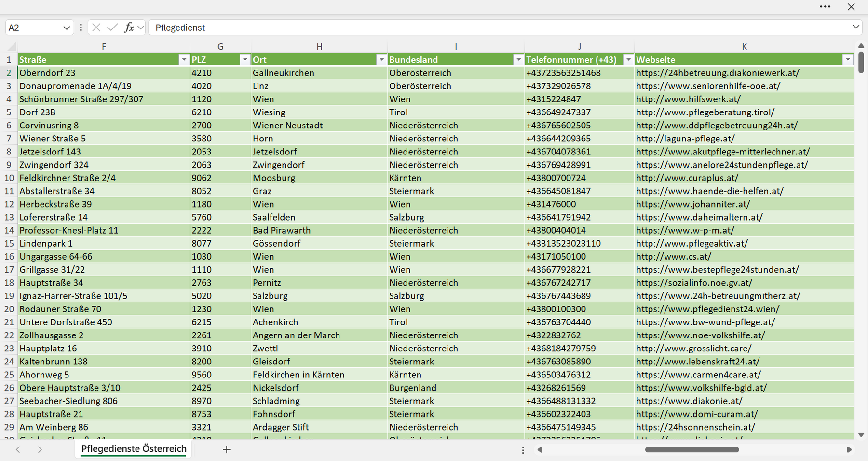The image size is (868, 461).
Task: Select column header J
Action: point(580,47)
